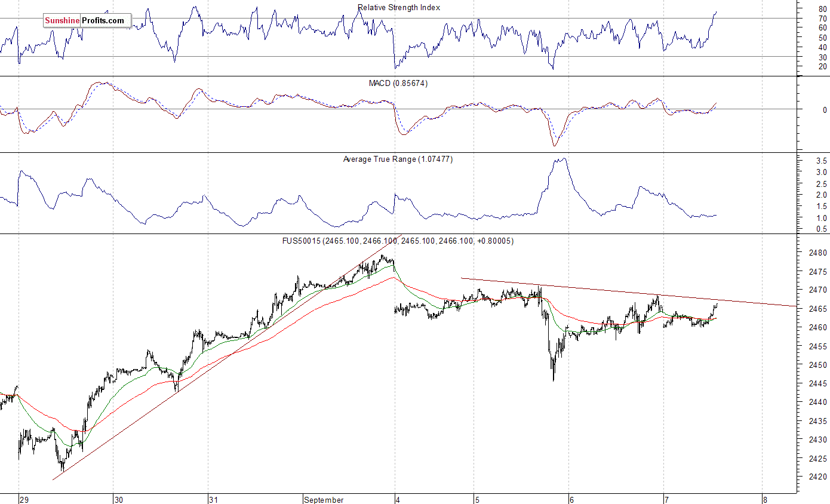Click the ATR 0.5 scale value

821,230
